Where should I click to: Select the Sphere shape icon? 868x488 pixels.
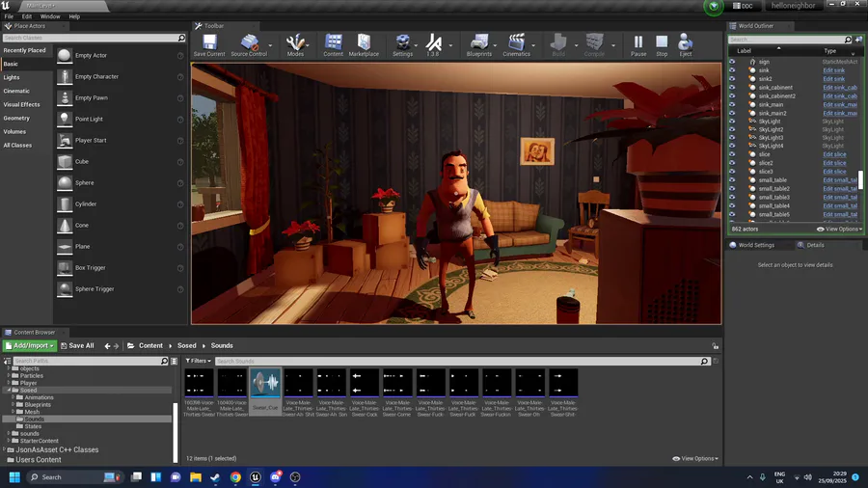[65, 182]
